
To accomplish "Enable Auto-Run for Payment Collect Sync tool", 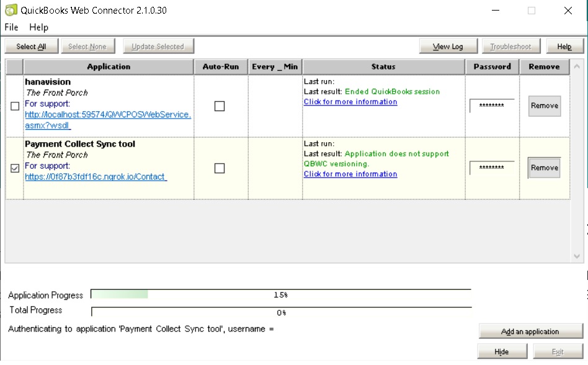I will click(x=219, y=168).
